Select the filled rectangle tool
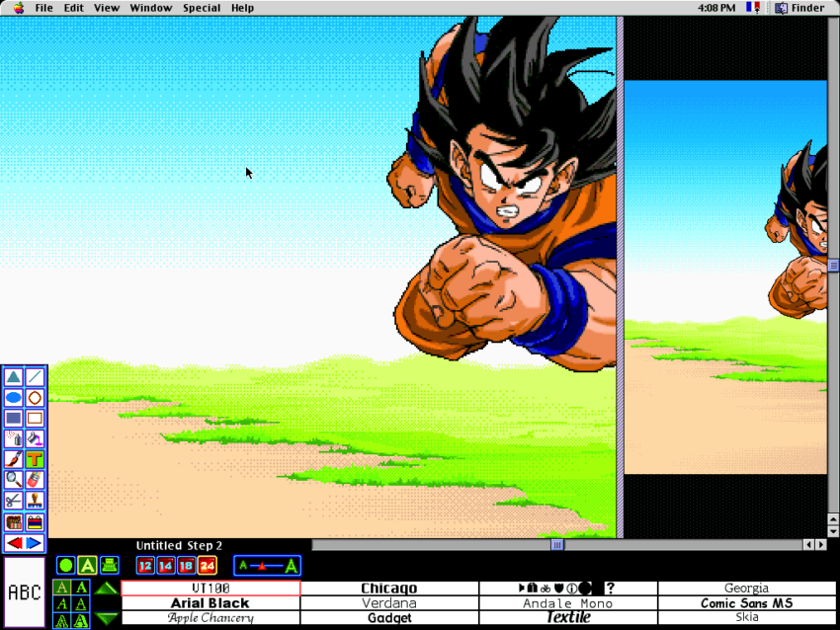The height and width of the screenshot is (630, 840). click(x=14, y=418)
